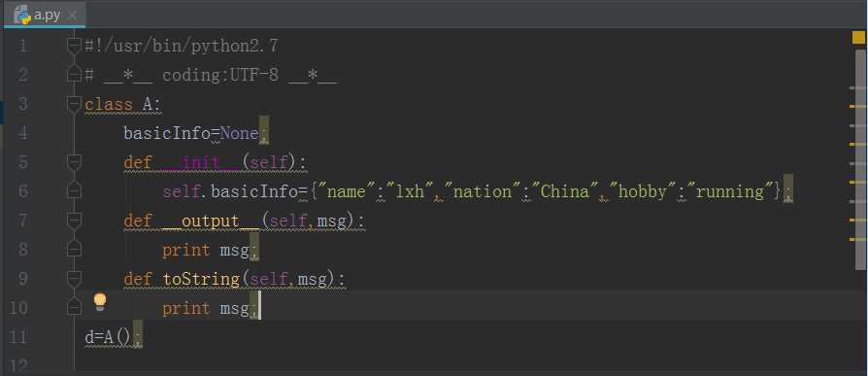Collapse the __output__ method fold on line 7
868x376 pixels.
tap(74, 221)
